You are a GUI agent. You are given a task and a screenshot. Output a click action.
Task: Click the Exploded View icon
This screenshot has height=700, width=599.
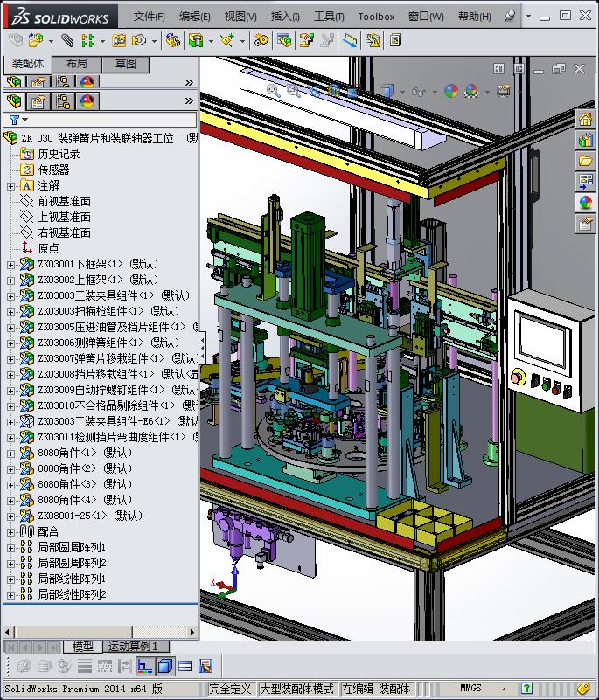coord(306,40)
